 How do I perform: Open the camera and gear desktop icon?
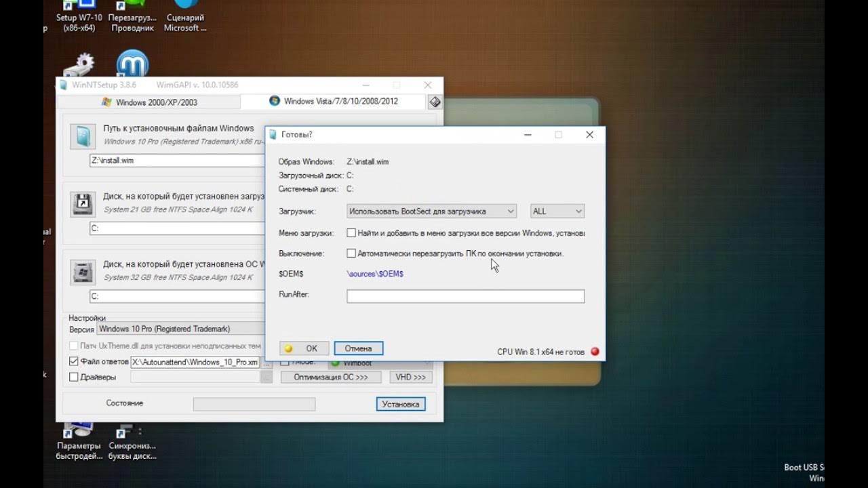tap(79, 66)
